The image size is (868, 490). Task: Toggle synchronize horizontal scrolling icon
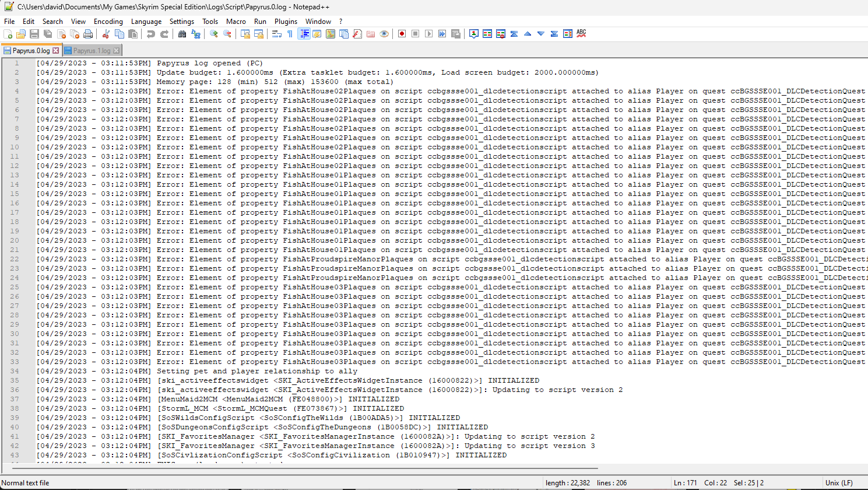259,34
